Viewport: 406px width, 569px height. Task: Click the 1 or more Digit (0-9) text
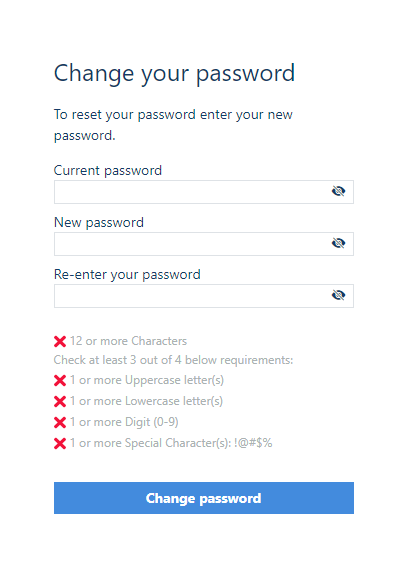124,422
